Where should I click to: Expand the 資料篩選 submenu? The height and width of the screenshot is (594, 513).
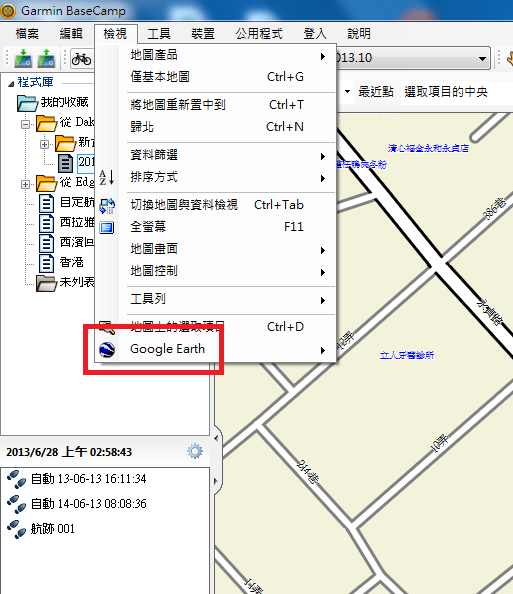pos(227,155)
